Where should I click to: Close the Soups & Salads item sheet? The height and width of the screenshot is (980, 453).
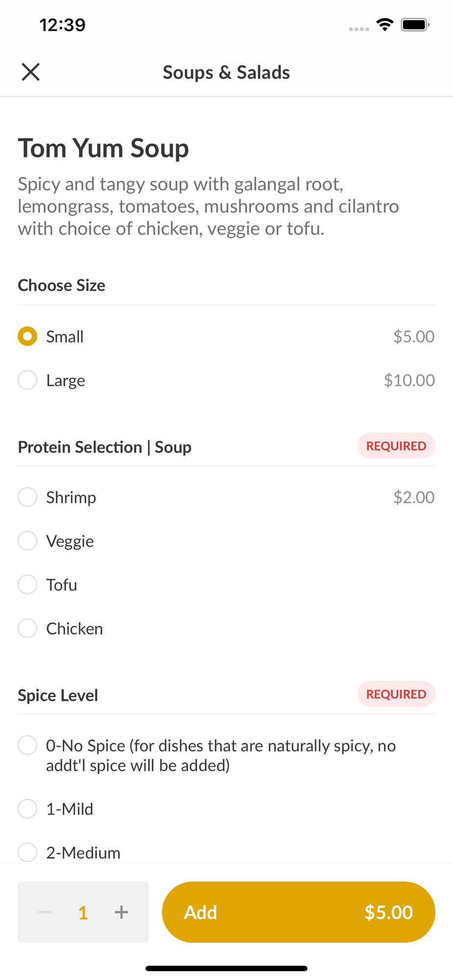tap(30, 72)
